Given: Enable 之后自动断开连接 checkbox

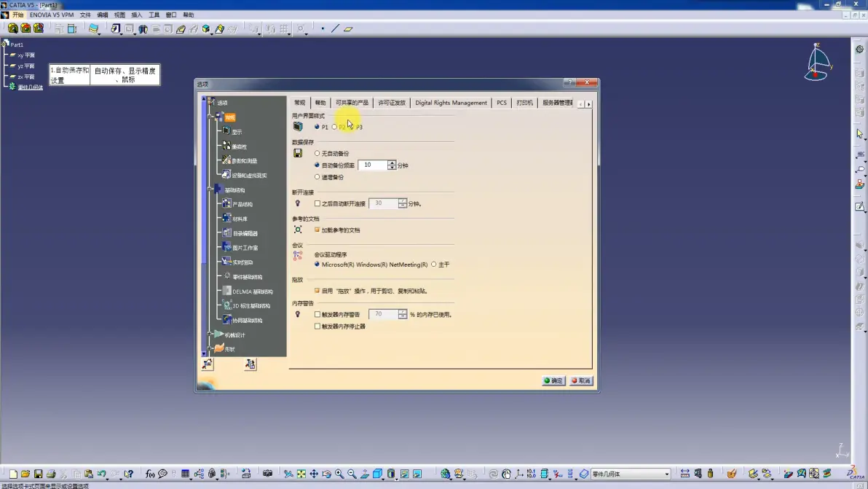Looking at the screenshot, I should point(317,204).
